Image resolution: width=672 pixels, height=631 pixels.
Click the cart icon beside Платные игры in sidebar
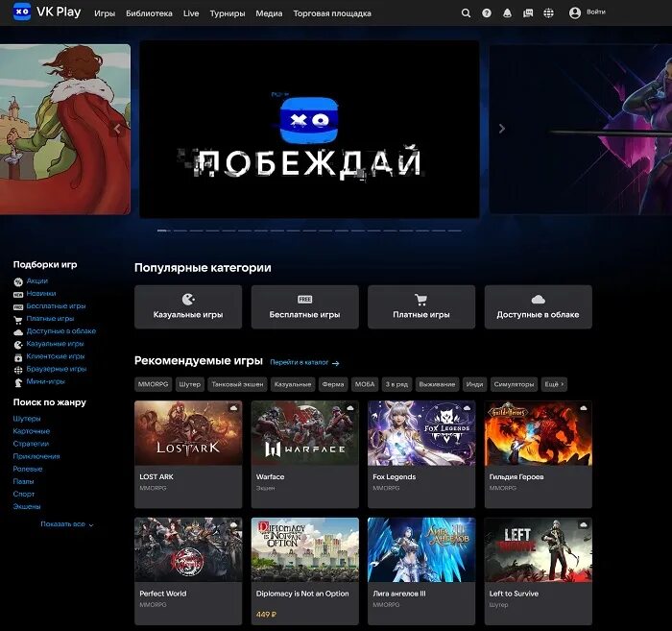click(x=18, y=320)
